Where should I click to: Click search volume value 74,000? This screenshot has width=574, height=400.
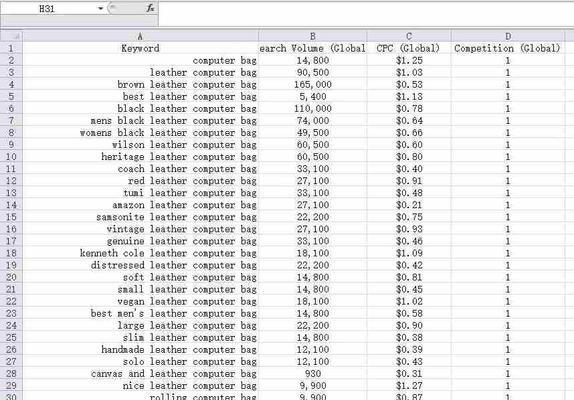[312, 120]
